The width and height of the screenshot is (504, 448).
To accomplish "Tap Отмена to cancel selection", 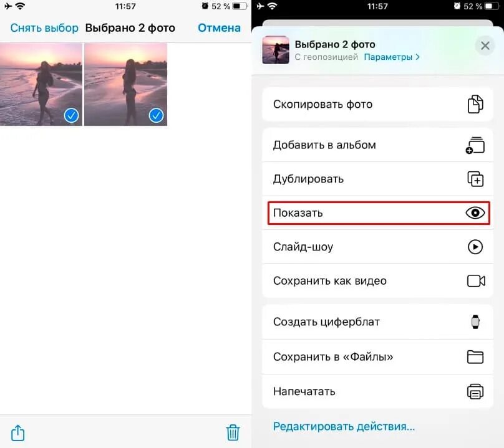I will pyautogui.click(x=219, y=28).
